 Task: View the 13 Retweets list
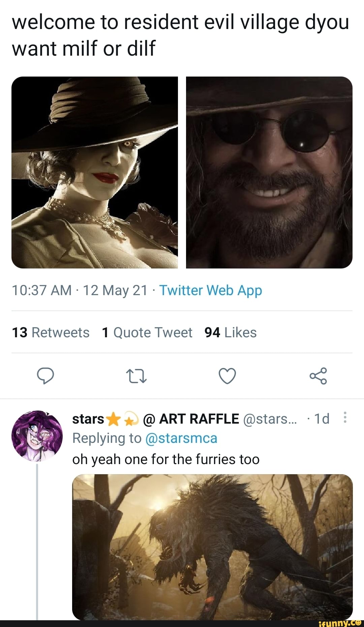[x=51, y=333]
